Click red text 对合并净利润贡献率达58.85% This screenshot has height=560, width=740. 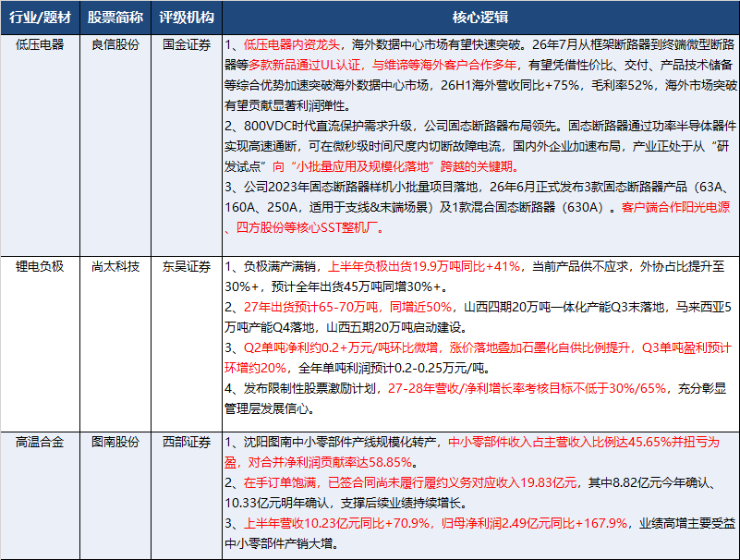click(x=330, y=463)
